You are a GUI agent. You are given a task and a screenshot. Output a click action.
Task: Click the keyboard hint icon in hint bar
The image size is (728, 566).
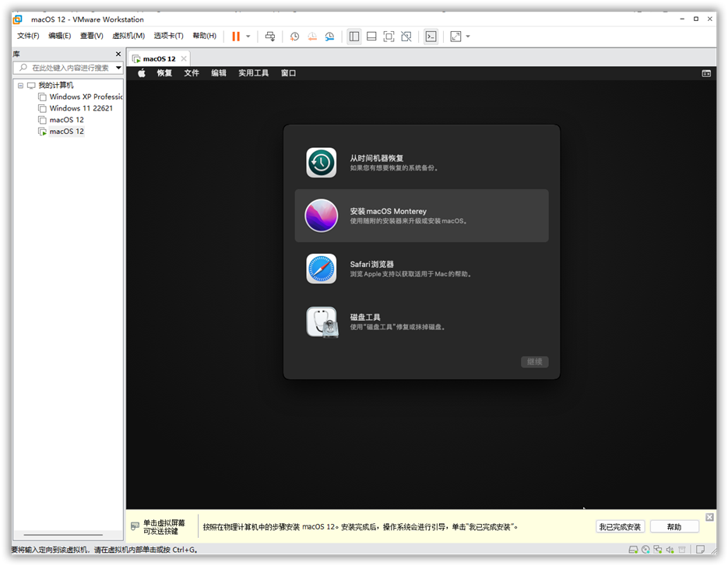click(x=135, y=526)
